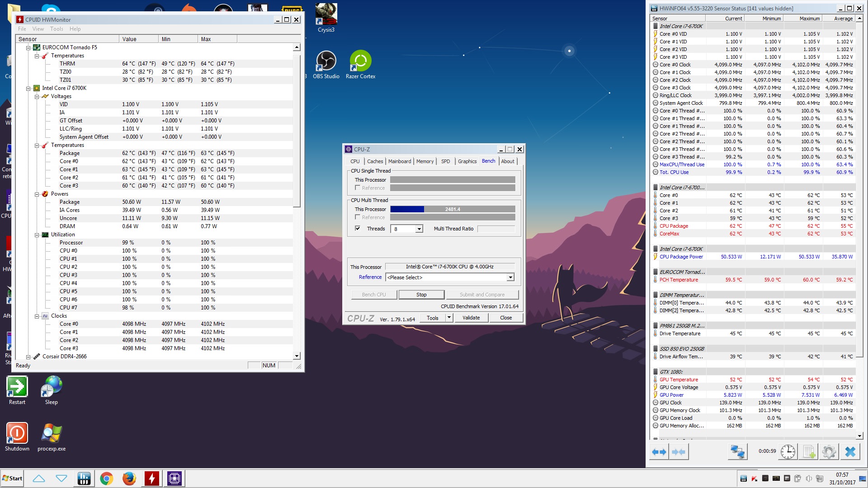Collapse the Powers node in HWMonitor
Screen dimensions: 868x488
tap(37, 194)
